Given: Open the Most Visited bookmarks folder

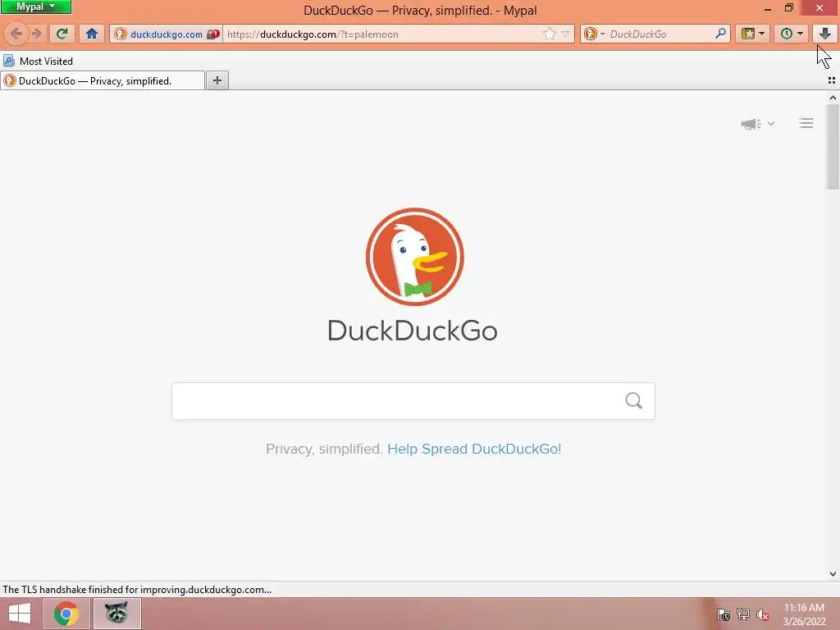Looking at the screenshot, I should point(38,61).
